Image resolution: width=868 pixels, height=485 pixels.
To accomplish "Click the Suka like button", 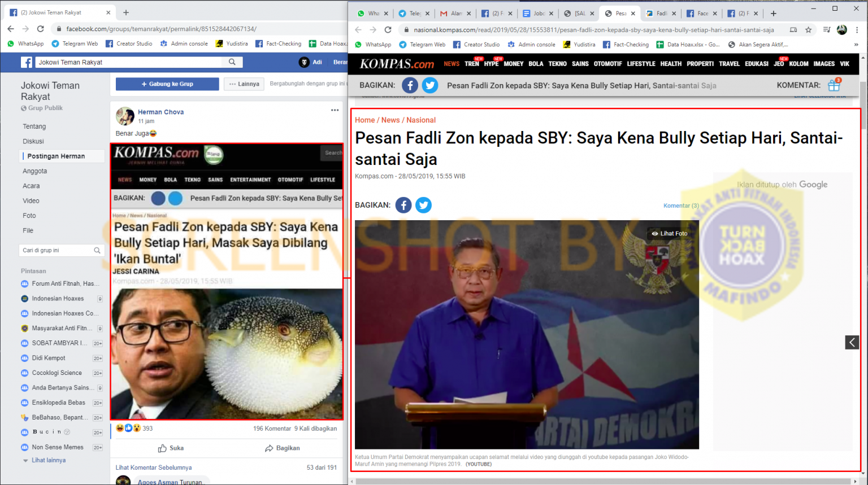I will coord(171,448).
